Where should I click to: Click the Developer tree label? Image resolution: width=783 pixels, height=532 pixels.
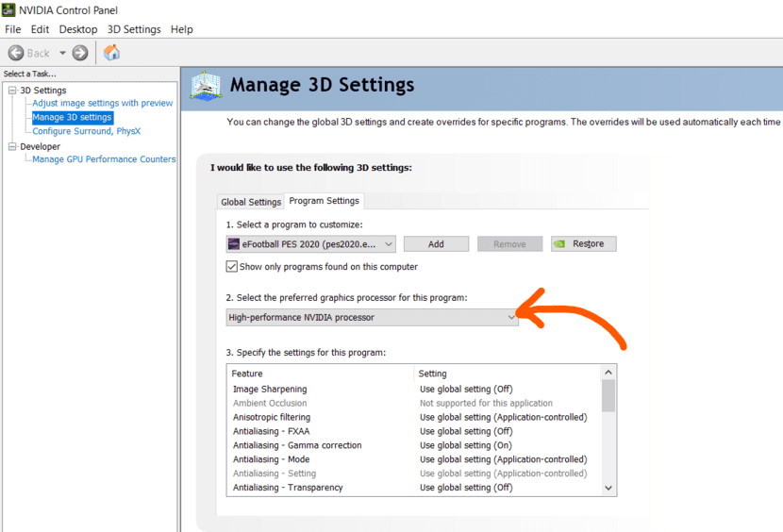click(x=40, y=146)
